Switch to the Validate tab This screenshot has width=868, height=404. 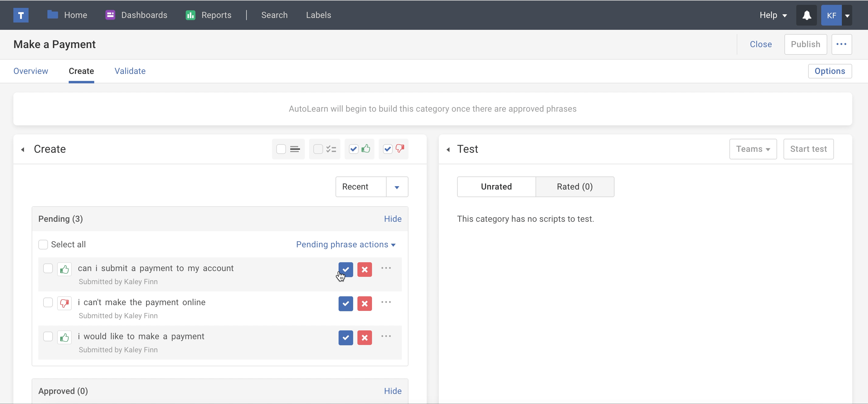[x=130, y=71]
